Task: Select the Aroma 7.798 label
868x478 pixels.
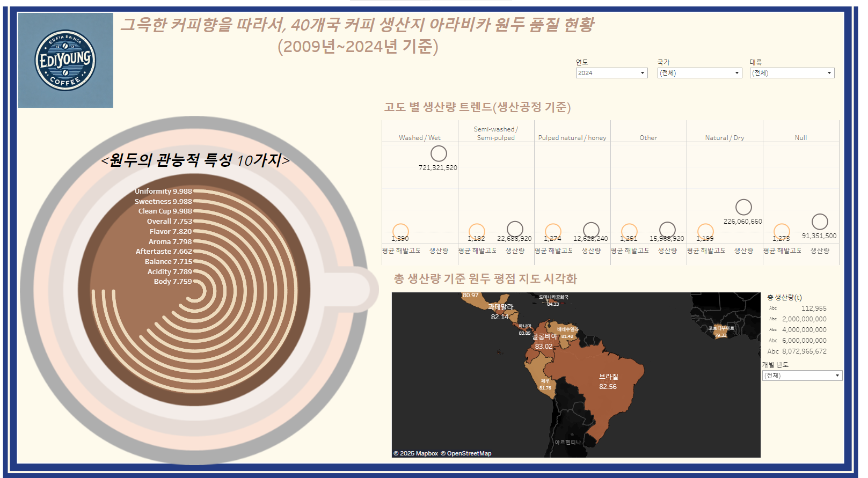Action: coord(170,241)
